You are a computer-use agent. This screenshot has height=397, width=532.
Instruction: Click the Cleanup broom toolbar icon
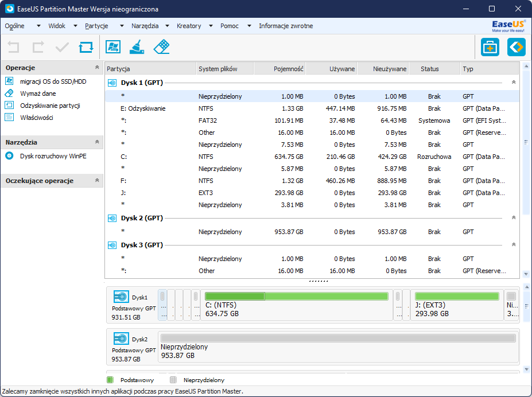[x=137, y=47]
